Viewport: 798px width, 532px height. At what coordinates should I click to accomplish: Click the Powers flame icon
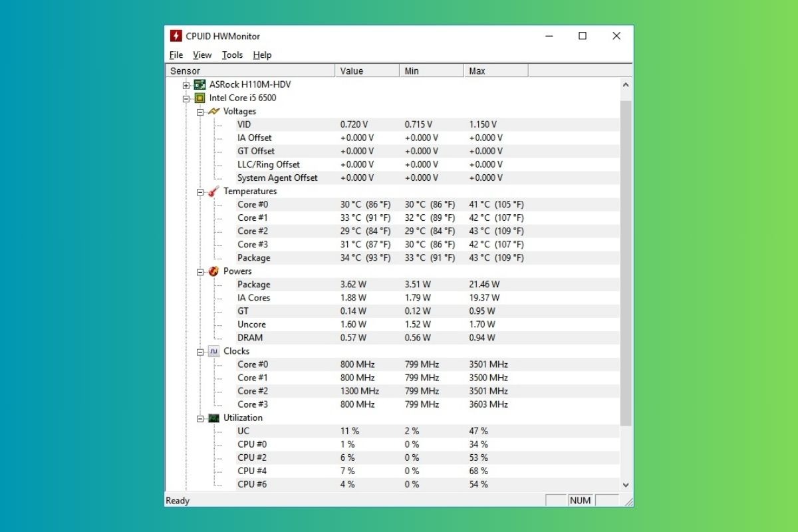coord(213,271)
